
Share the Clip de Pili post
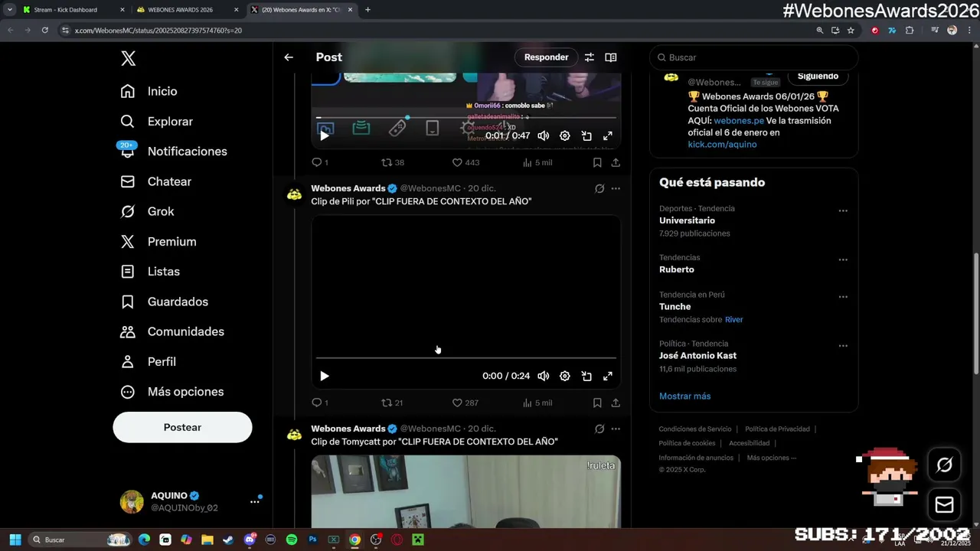tap(616, 403)
